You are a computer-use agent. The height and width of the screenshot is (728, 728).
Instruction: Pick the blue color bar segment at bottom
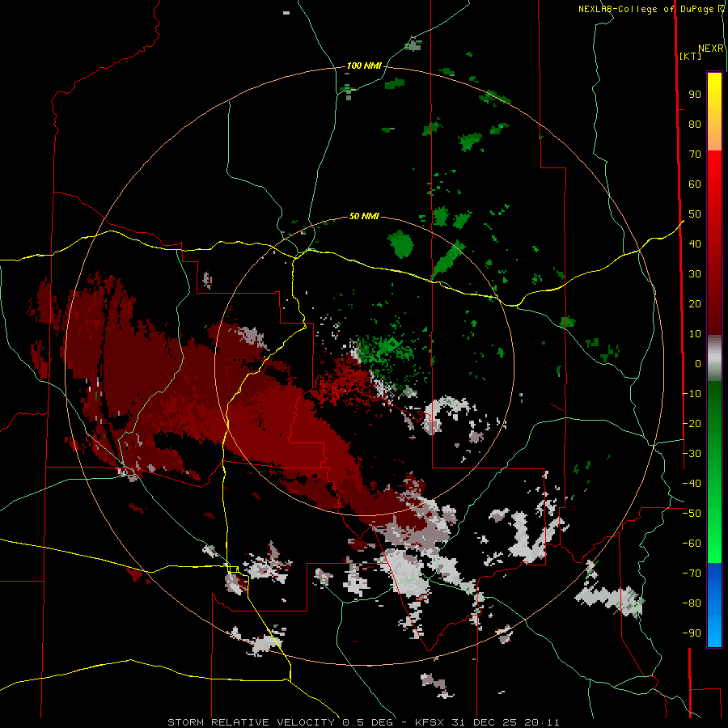tap(714, 605)
